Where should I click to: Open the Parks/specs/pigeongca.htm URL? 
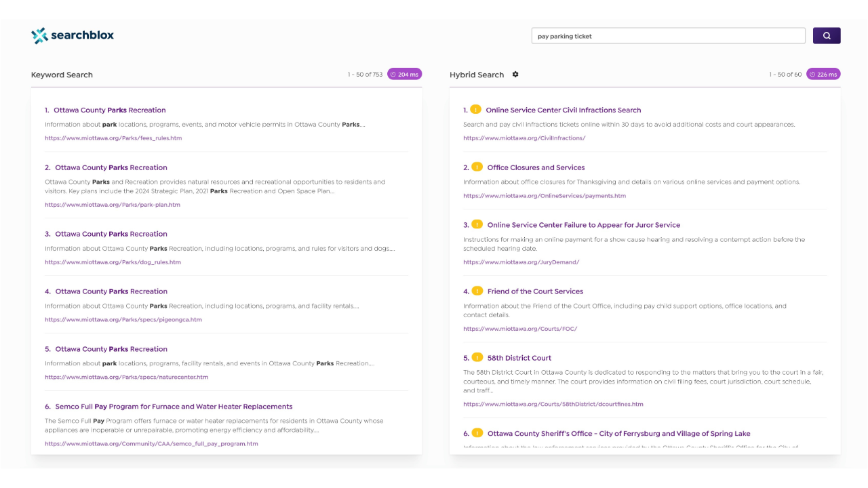123,320
